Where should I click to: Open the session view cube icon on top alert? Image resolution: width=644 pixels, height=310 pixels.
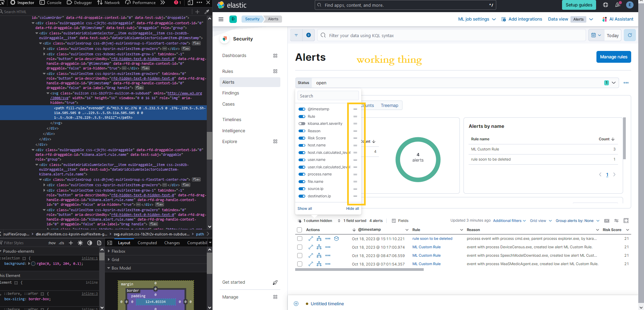tap(336, 238)
